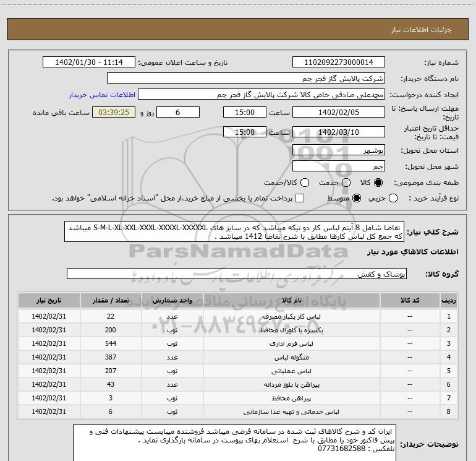Click the delivery province field بوشهر
Viewport: 476px width, 461px height.
pos(339,150)
